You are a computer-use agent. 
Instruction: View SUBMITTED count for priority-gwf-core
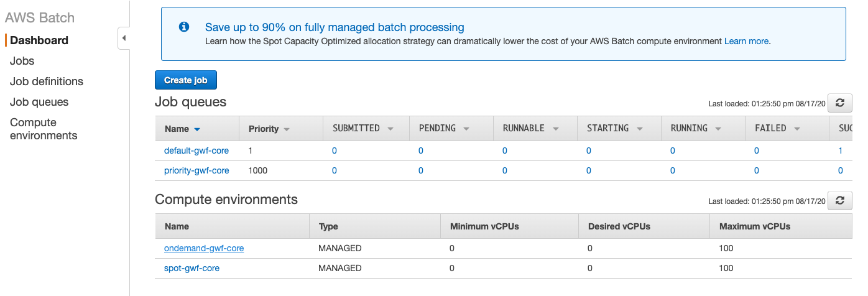point(335,170)
